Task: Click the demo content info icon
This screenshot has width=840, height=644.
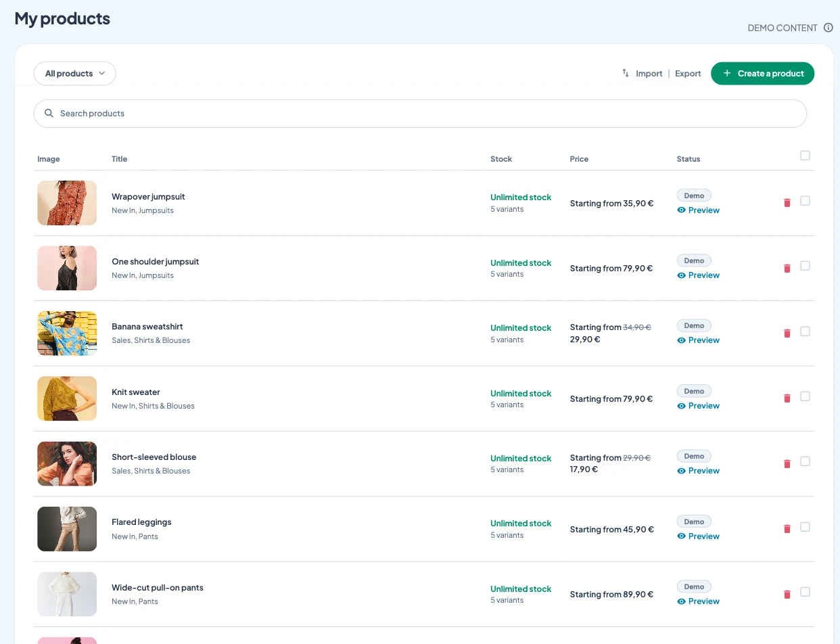Action: click(x=829, y=28)
